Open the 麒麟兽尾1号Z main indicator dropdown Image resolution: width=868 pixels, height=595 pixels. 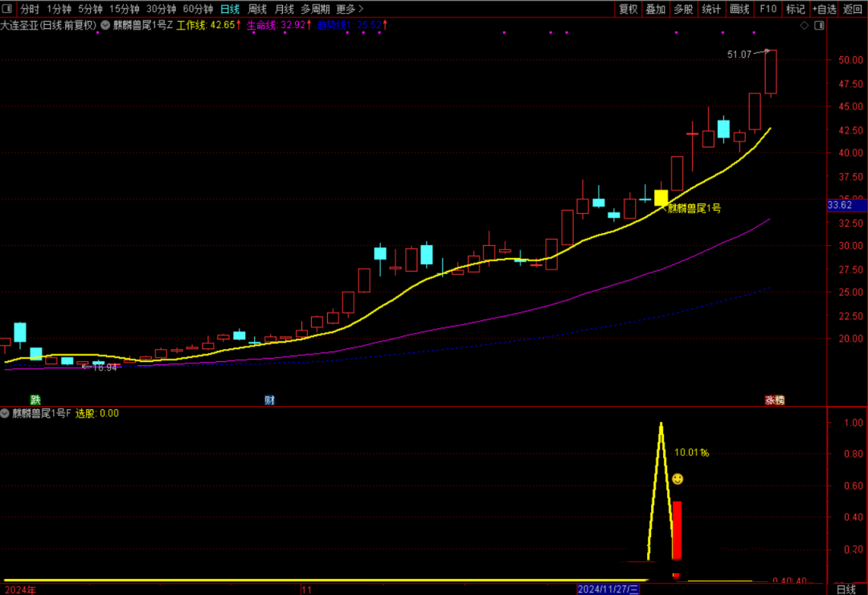(x=105, y=25)
